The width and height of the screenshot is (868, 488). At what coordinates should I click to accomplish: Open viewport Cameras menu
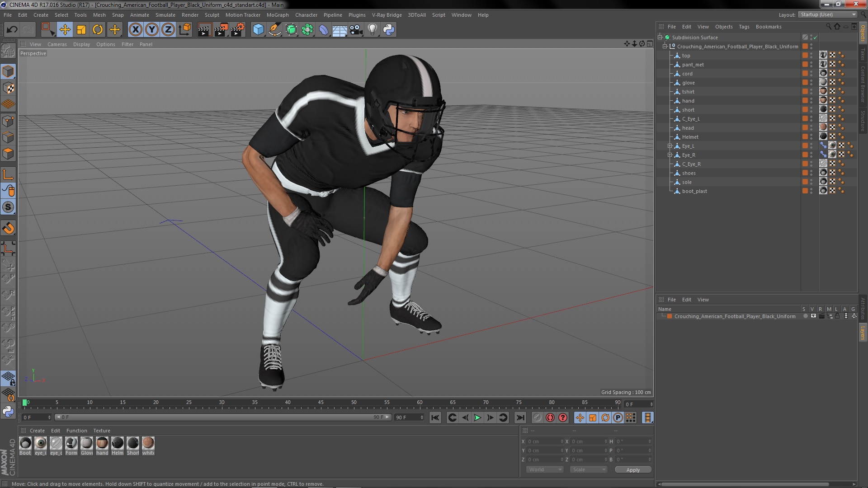click(x=57, y=44)
